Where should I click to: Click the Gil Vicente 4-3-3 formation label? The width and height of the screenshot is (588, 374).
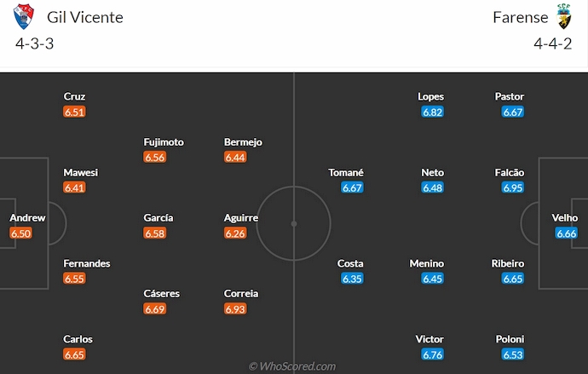coord(35,44)
